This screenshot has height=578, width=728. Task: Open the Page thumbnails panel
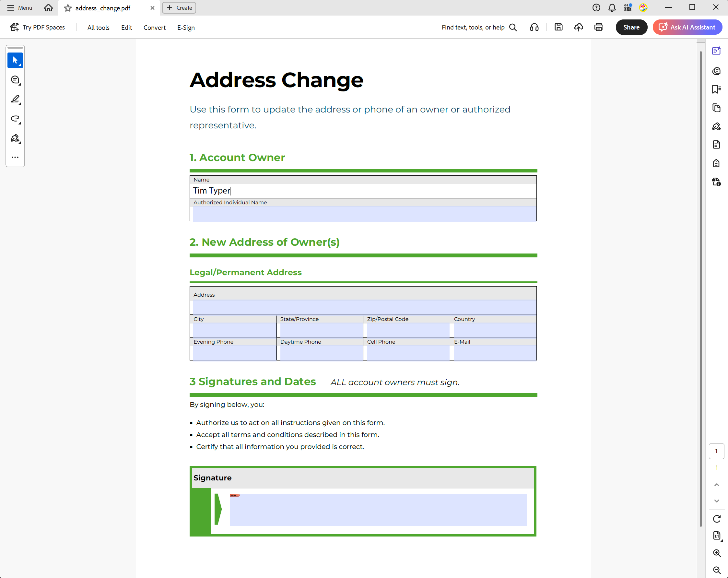point(717,108)
